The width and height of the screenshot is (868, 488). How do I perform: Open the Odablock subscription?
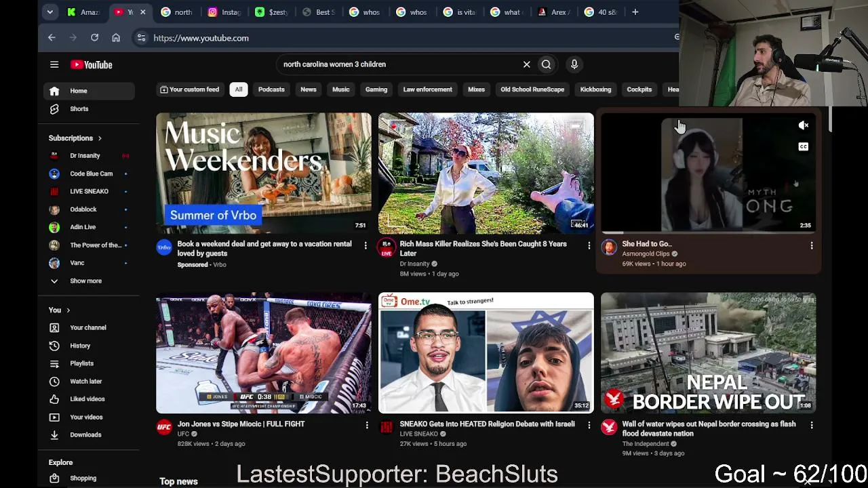click(x=89, y=209)
